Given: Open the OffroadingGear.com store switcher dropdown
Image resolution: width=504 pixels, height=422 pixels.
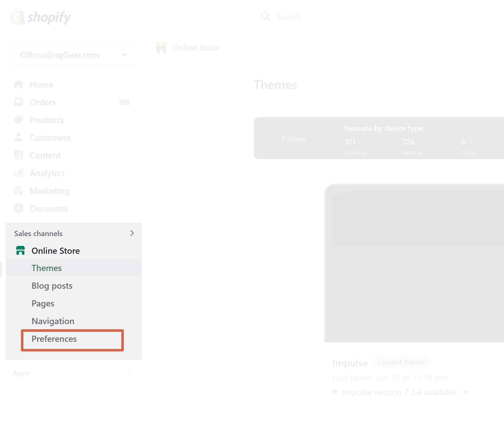Looking at the screenshot, I should click(73, 55).
